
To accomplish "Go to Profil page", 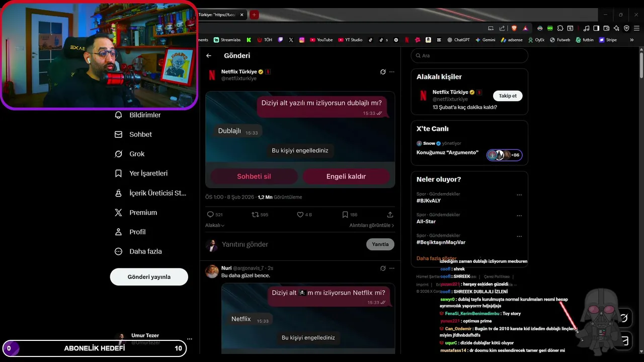I will pyautogui.click(x=130, y=232).
